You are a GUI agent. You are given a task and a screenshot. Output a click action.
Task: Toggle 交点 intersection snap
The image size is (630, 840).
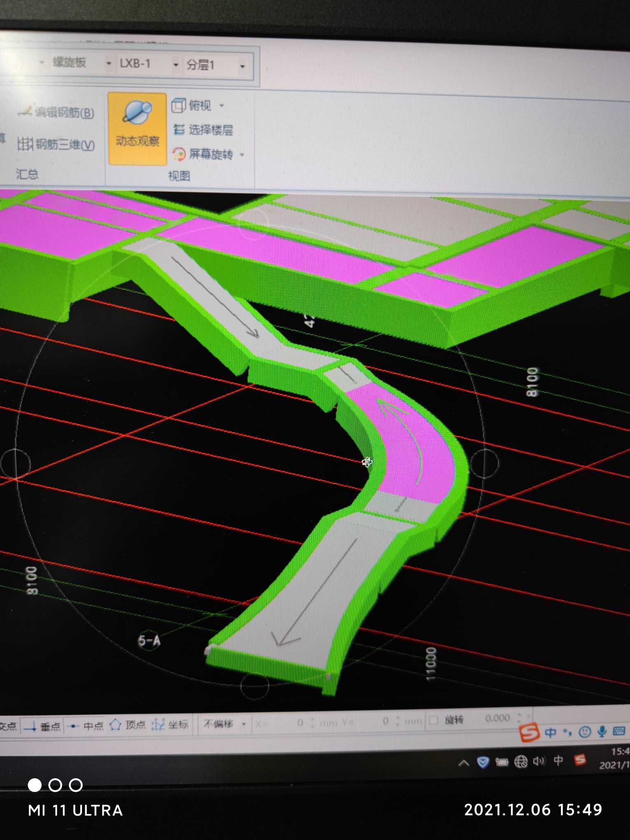9,727
